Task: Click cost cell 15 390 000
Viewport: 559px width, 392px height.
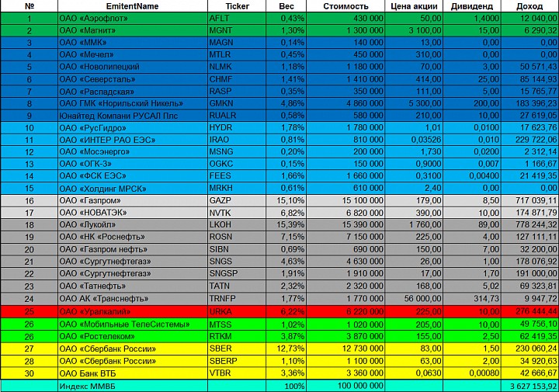Action: 345,225
